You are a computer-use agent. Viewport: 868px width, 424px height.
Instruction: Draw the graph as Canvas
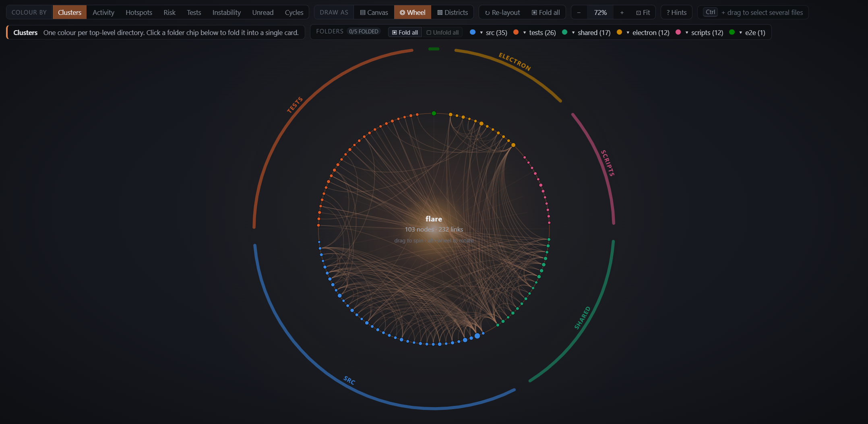[374, 12]
